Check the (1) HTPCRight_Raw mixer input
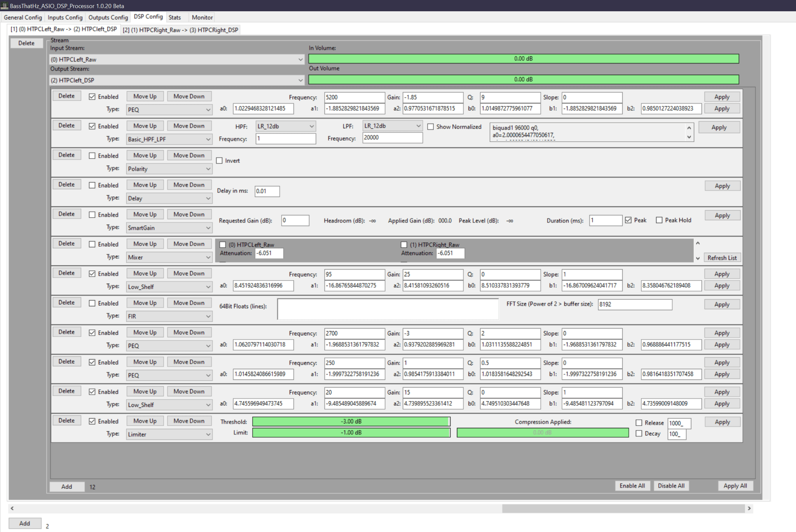This screenshot has width=796, height=532. click(404, 244)
